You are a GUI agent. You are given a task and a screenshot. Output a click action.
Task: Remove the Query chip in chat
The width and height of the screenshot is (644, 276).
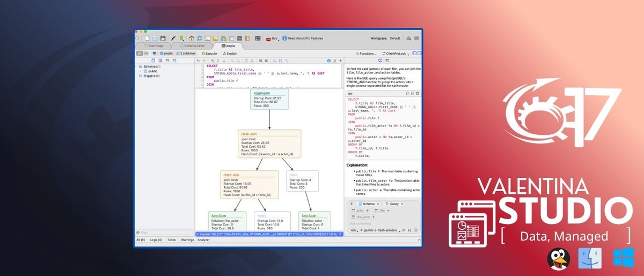point(402,204)
